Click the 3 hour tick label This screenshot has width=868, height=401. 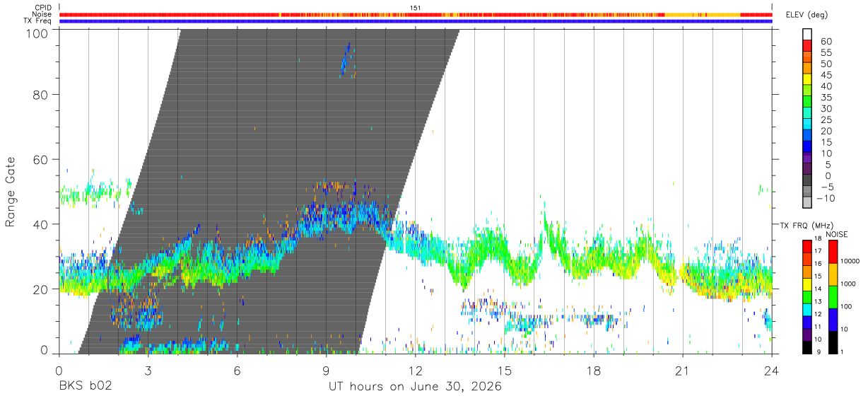point(148,370)
